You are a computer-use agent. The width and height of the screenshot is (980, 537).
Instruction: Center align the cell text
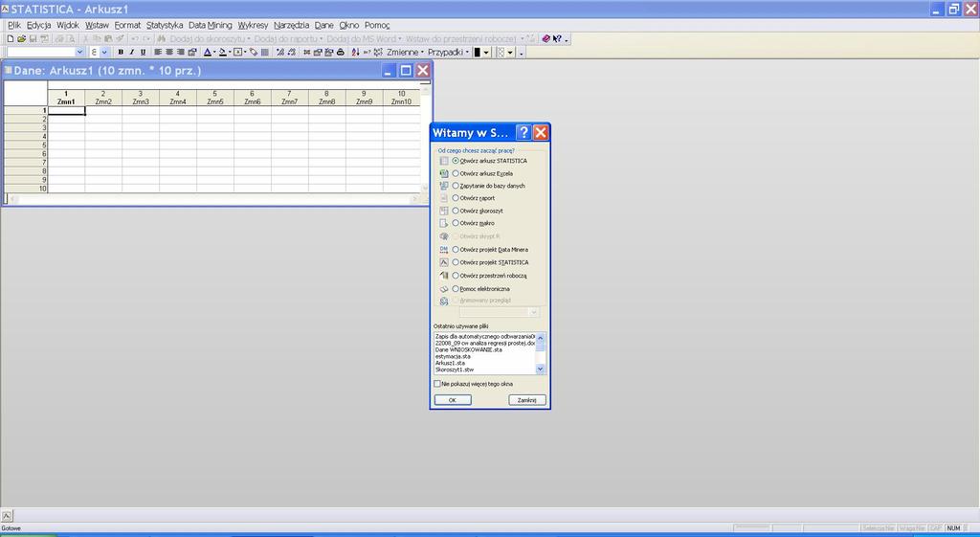pyautogui.click(x=168, y=53)
